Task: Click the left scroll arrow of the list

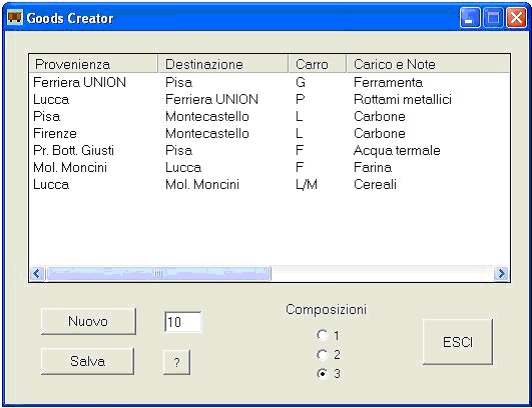Action: [x=37, y=273]
